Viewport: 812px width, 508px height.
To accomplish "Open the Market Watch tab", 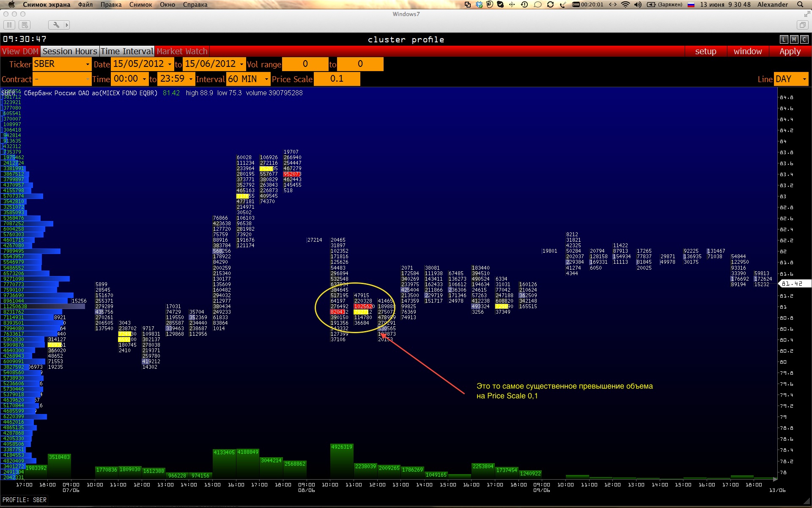I will point(182,51).
